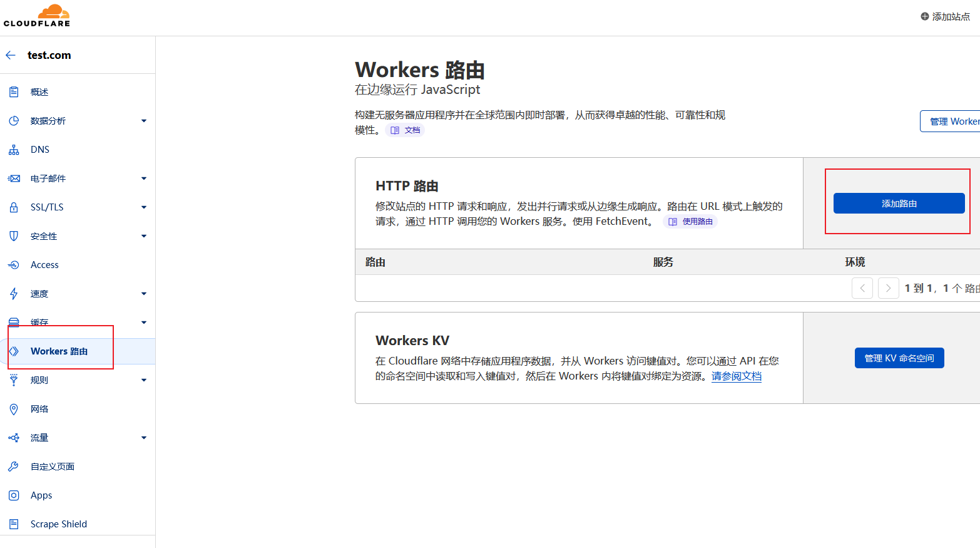This screenshot has height=548, width=980.
Task: Open the 使用路由 documentation link
Action: click(x=690, y=222)
